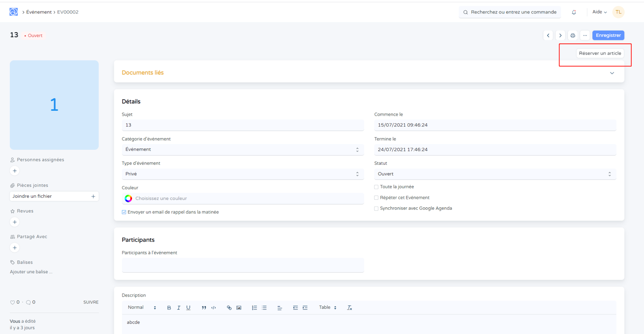Screen dimensions: 644x334
Task: Insert a link in Description editor
Action: click(229, 308)
